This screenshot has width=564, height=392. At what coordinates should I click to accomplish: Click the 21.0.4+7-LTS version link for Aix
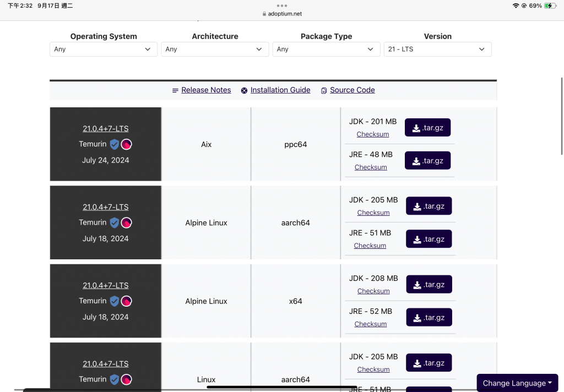click(x=106, y=129)
